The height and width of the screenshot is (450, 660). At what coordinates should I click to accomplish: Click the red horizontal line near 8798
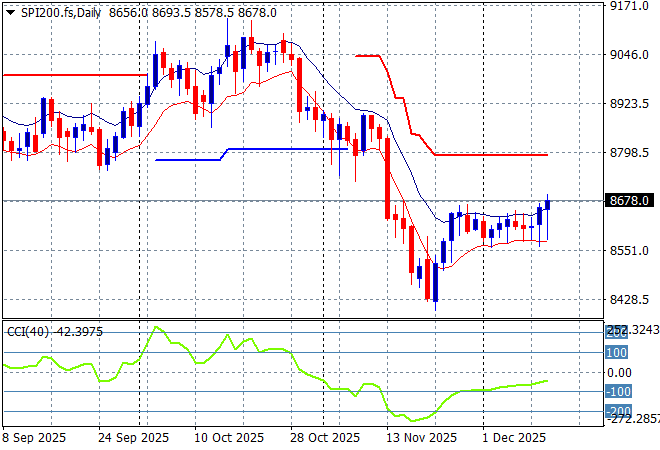click(x=490, y=155)
